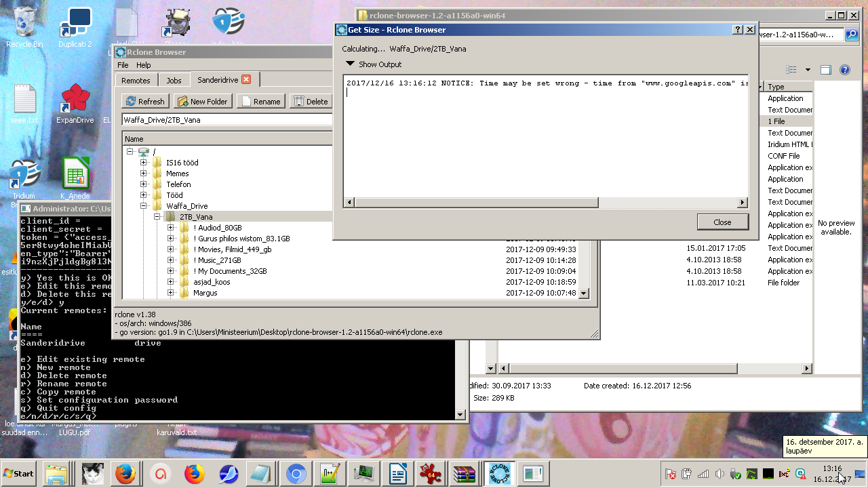868x488 pixels.
Task: Click the Delete button
Action: point(311,101)
